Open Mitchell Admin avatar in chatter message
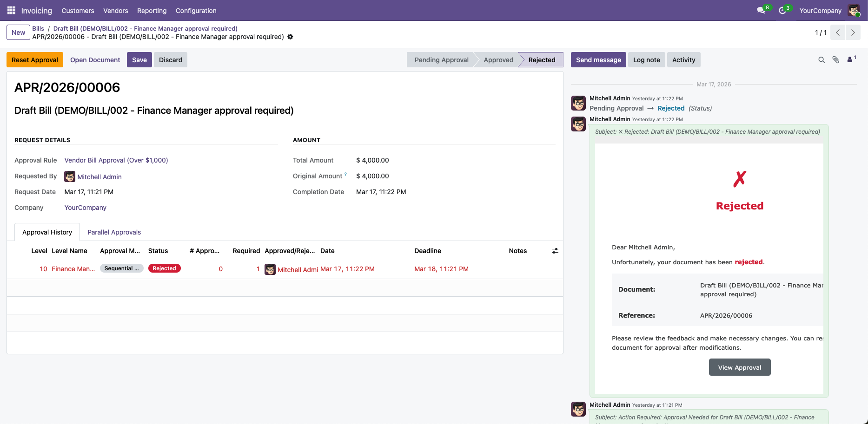 click(x=578, y=103)
